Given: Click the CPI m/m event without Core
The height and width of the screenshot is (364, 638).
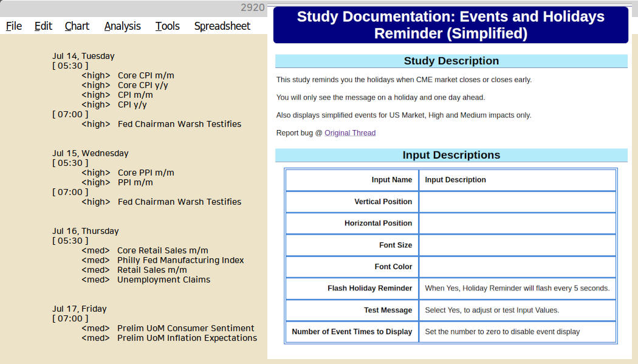Looking at the screenshot, I should click(x=135, y=95).
